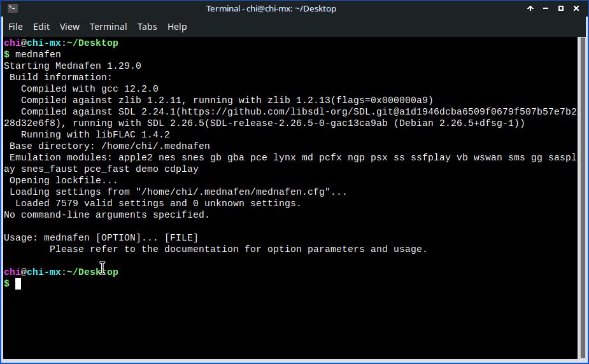Click 'No command-line arguments specified.' line
The image size is (589, 364).
point(107,214)
